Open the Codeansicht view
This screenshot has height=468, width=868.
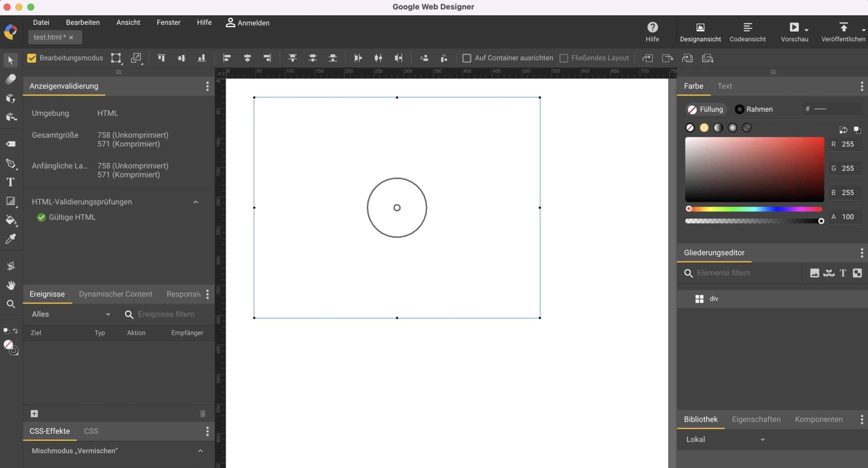(x=747, y=32)
